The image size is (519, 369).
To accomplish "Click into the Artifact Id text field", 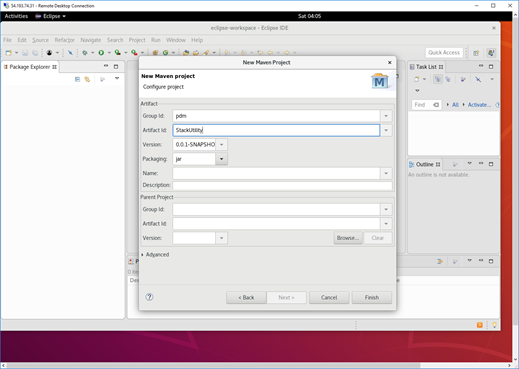I will (x=276, y=130).
